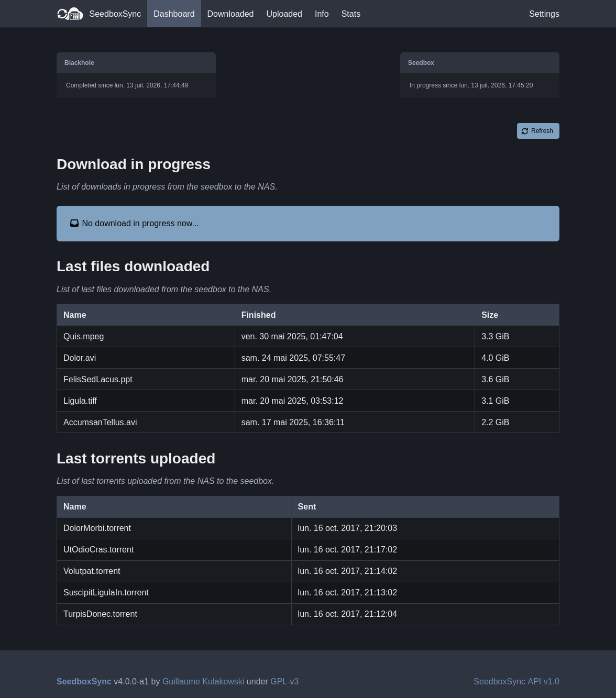Image resolution: width=616 pixels, height=698 pixels.
Task: Open SeedboxSync link in the footer
Action: pyautogui.click(x=84, y=681)
